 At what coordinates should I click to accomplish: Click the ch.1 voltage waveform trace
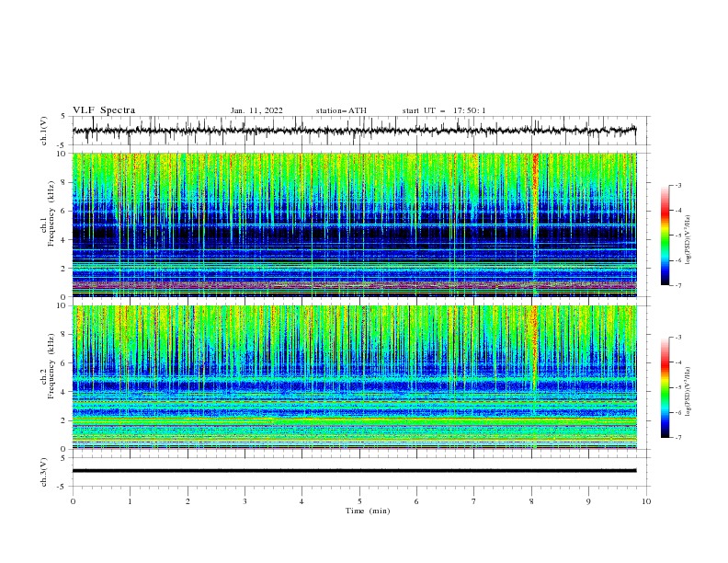[354, 131]
